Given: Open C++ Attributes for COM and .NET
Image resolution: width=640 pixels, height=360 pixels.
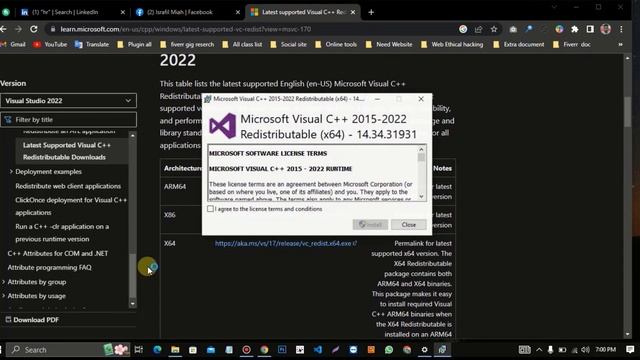Looking at the screenshot, I should tap(58, 253).
